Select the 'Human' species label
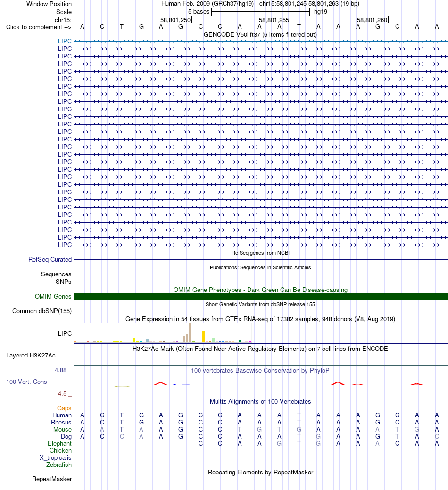Screen dimensions: 448x490 62,415
